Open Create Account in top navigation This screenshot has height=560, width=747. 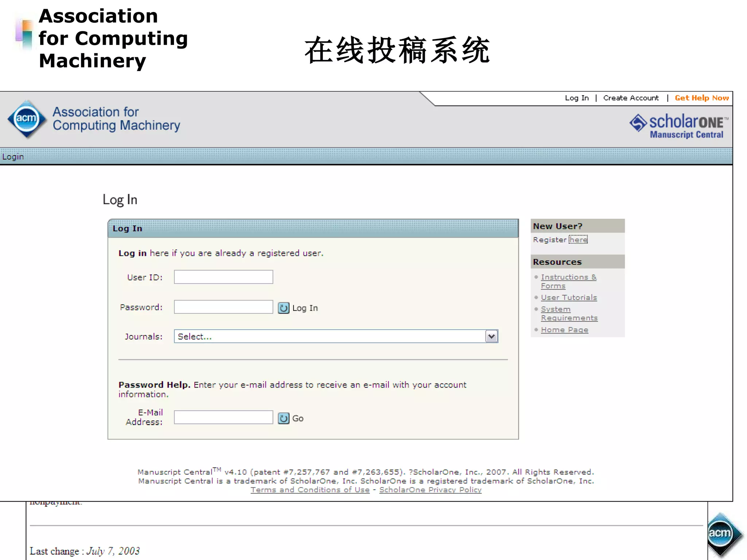[x=631, y=98]
